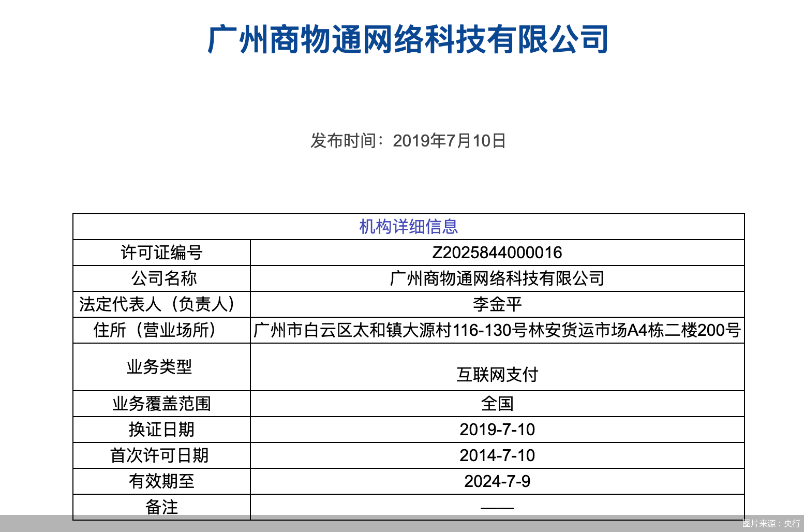This screenshot has height=532, width=804.
Task: Click the 图片来源：央行 image credit
Action: click(770, 524)
